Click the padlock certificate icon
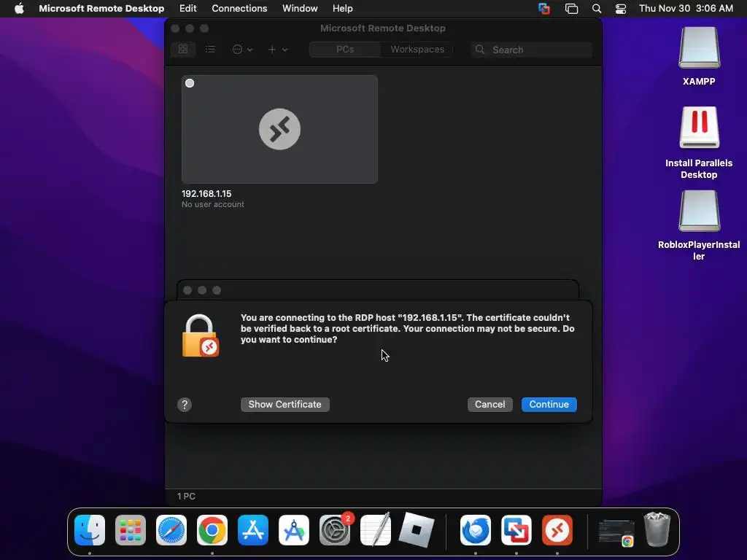 pos(200,335)
